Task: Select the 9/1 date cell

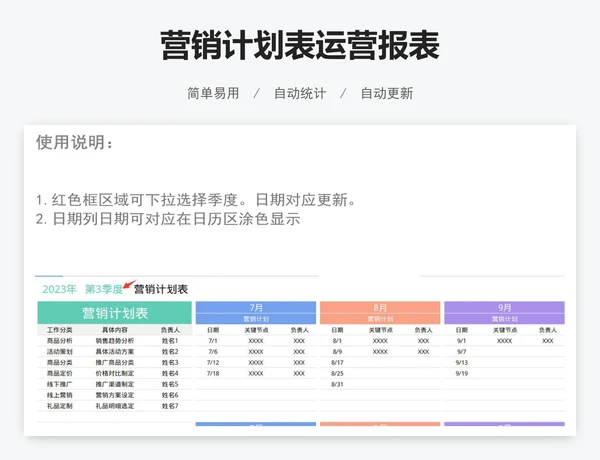Action: click(x=461, y=341)
